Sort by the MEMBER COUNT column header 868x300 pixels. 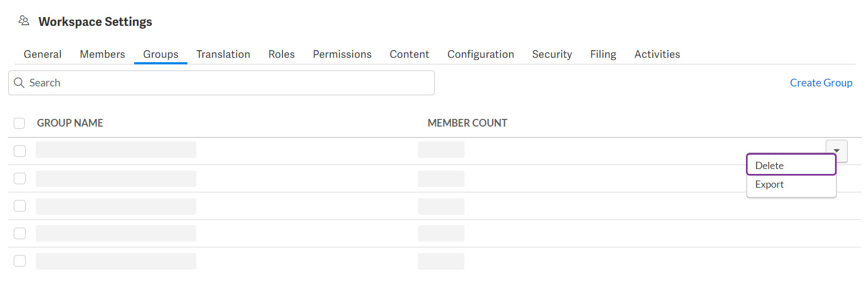[467, 123]
